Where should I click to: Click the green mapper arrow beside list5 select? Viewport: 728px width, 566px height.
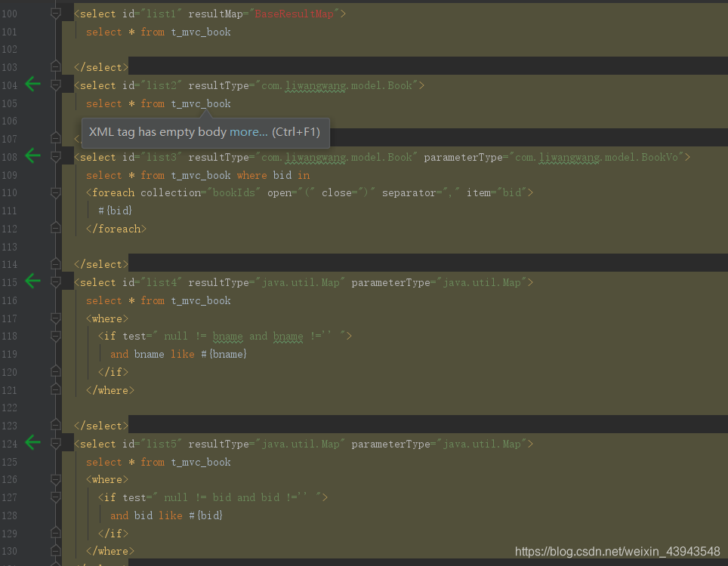click(x=33, y=442)
